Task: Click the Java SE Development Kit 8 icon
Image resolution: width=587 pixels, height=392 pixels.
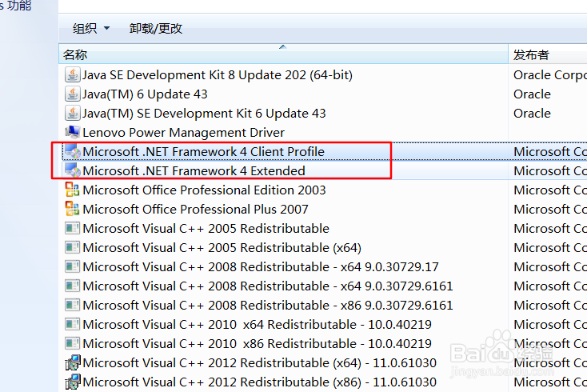Action: (x=73, y=75)
